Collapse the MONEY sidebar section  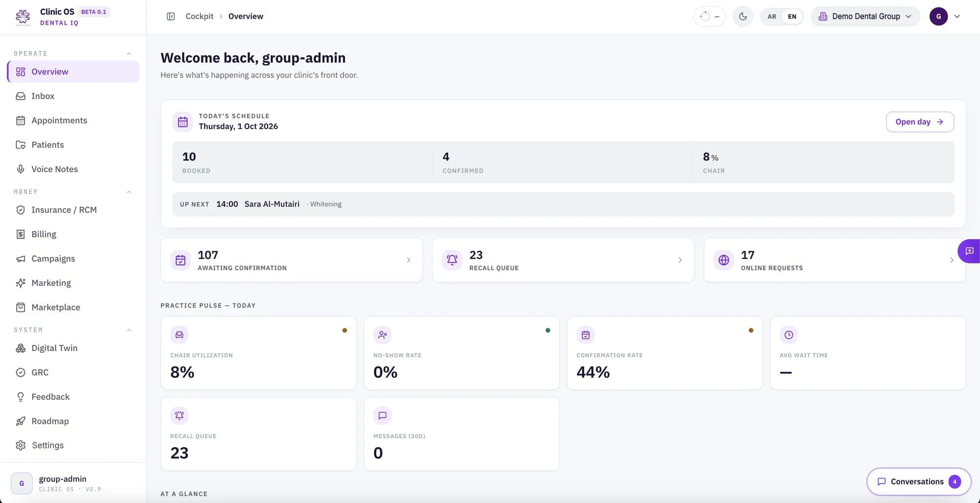point(129,192)
